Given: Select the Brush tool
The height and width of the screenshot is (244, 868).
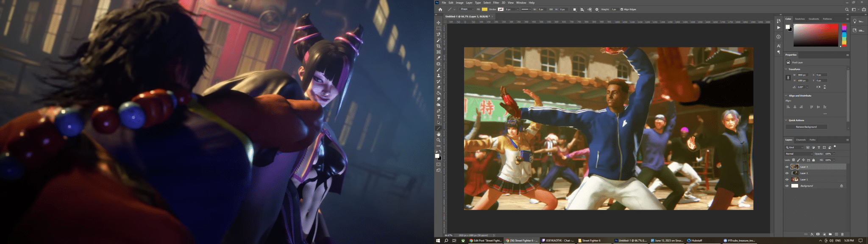Looking at the screenshot, I should click(439, 70).
